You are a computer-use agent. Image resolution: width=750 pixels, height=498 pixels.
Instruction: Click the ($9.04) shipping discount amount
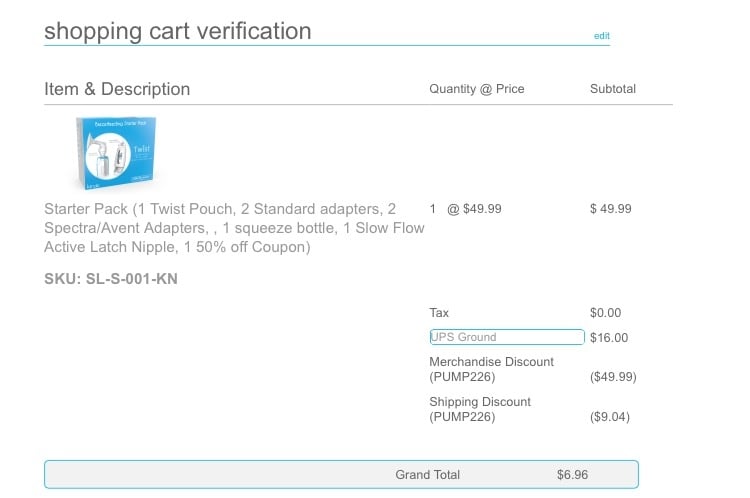click(x=610, y=417)
